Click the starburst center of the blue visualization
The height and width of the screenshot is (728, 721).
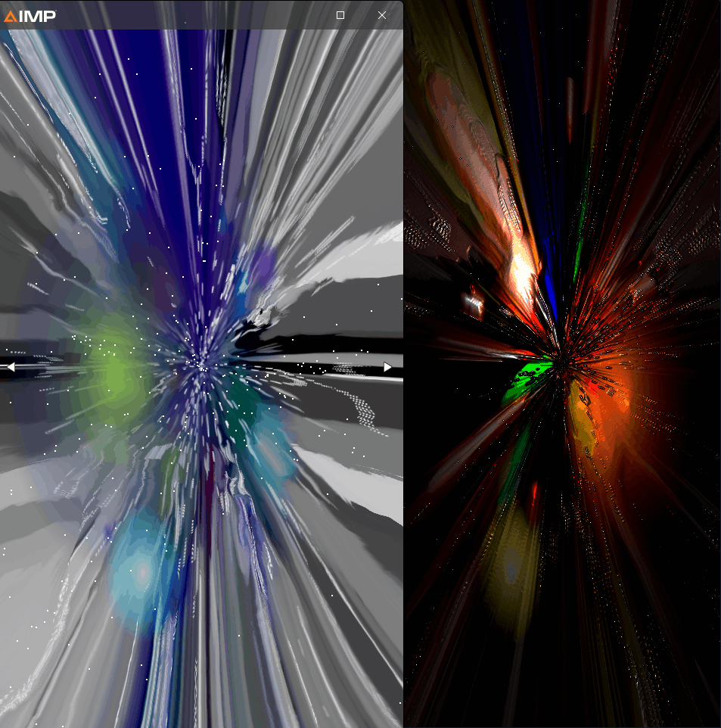202,365
